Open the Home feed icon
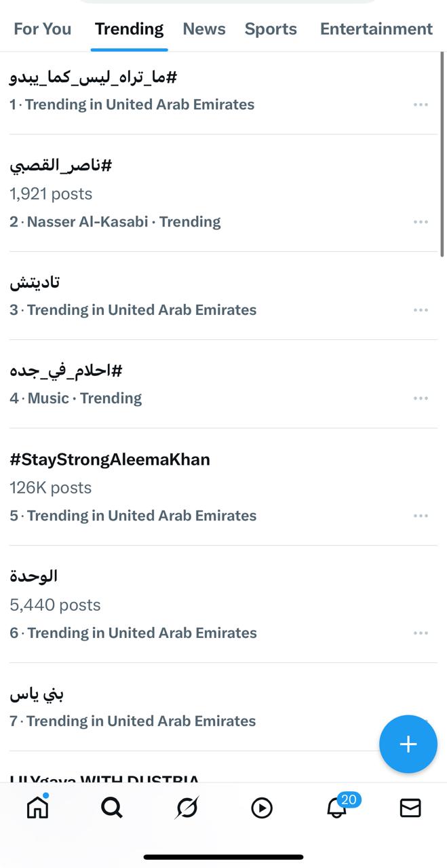Image resolution: width=447 pixels, height=868 pixels. click(x=37, y=808)
